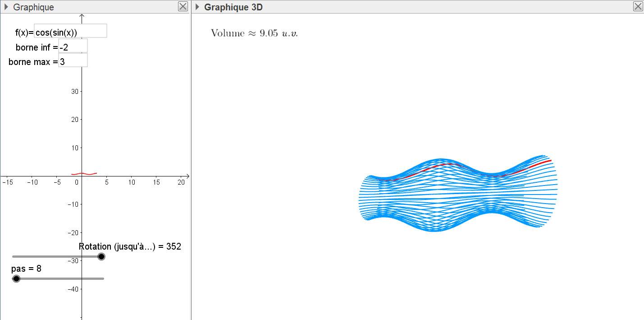Close the Graphique 3D view panel
The image size is (644, 320).
click(x=638, y=6)
